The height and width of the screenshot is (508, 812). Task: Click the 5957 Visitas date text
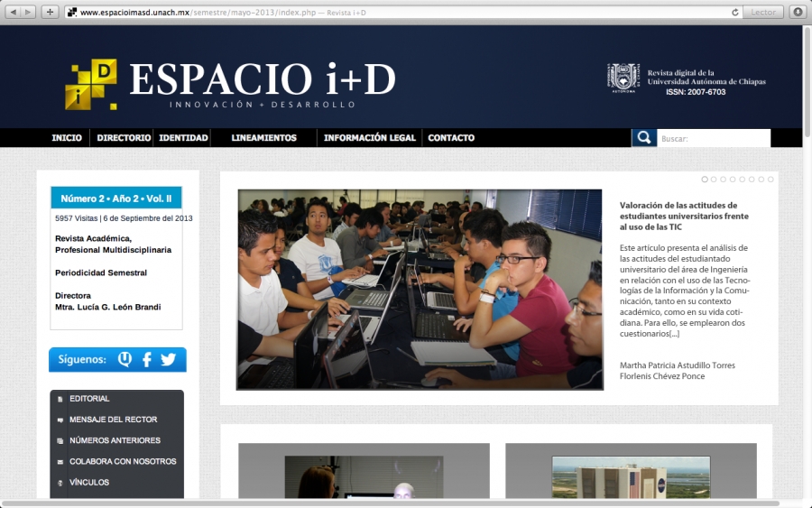[x=124, y=218]
